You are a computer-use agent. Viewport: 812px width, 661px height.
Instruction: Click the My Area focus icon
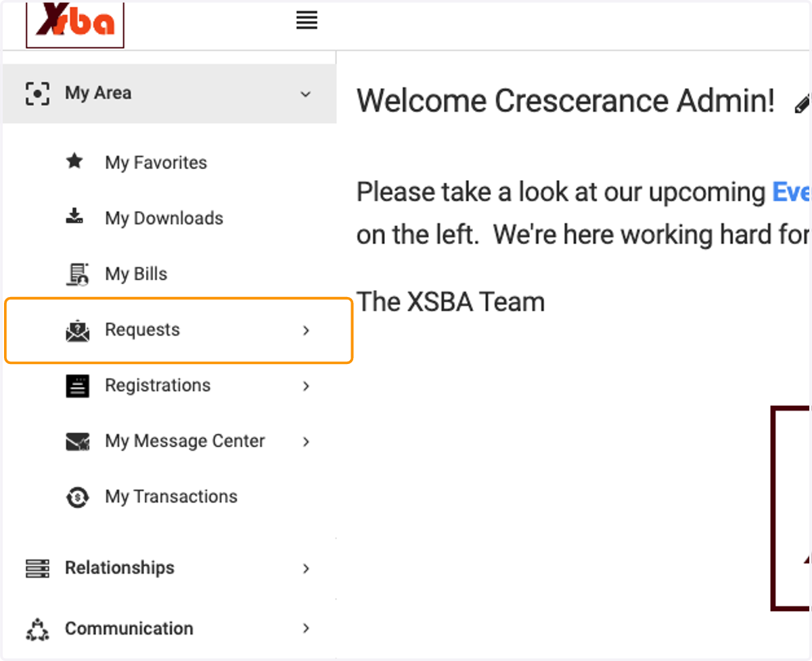coord(37,93)
